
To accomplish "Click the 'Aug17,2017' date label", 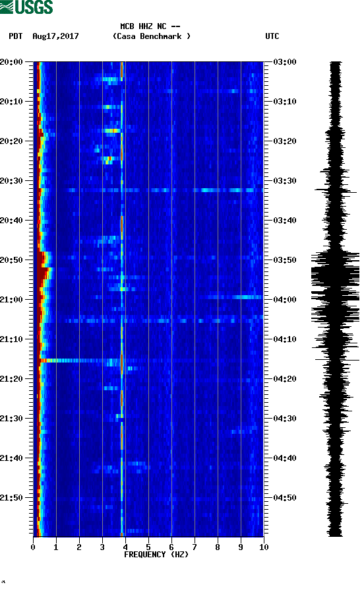I will coord(55,36).
